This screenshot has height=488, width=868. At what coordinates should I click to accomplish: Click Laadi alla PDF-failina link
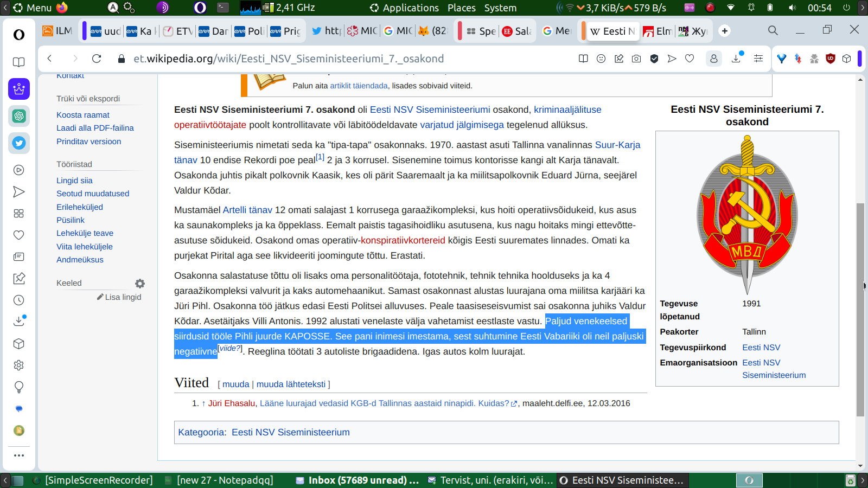pyautogui.click(x=95, y=128)
